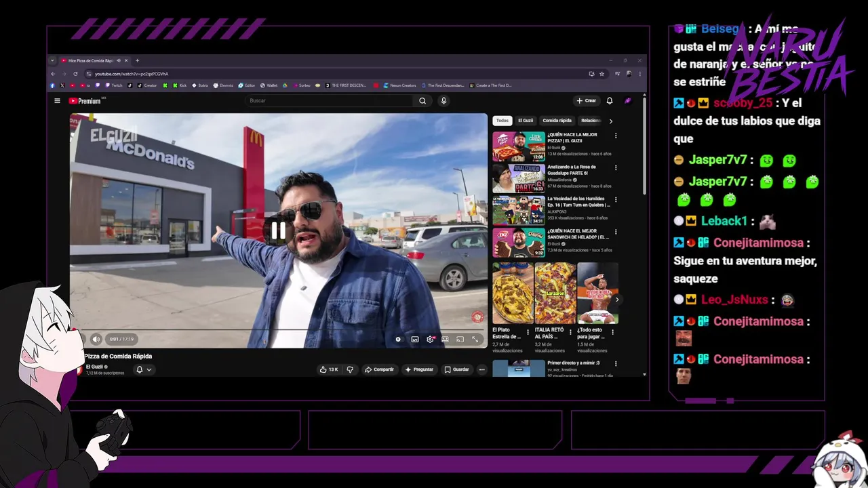Click the YouTube search magnifier button

422,101
